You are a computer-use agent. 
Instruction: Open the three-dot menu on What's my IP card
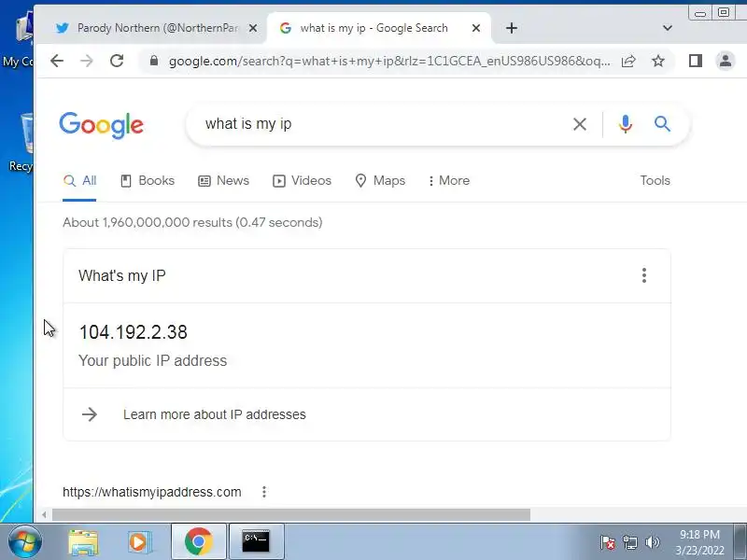click(x=644, y=275)
